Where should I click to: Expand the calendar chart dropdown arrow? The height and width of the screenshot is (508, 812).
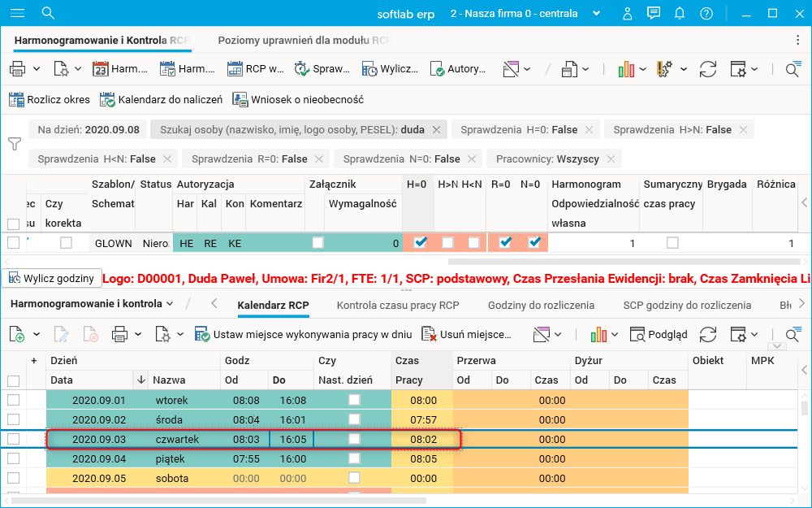pos(615,334)
